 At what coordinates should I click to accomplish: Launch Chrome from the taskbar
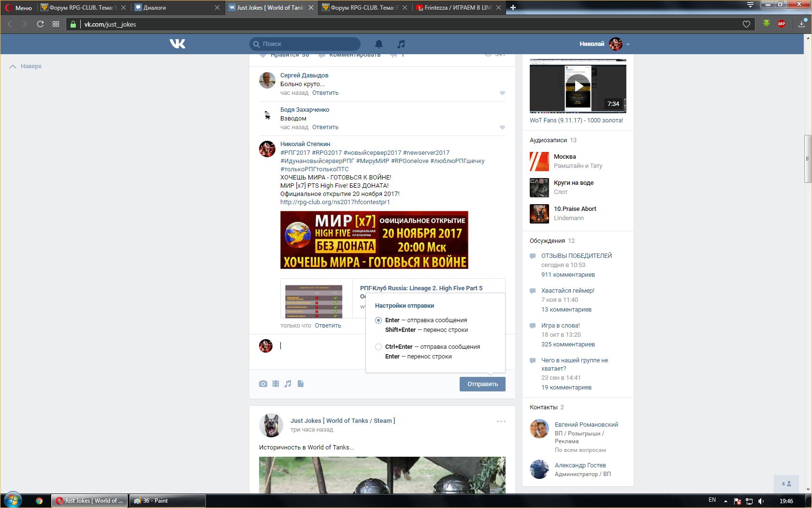(x=39, y=501)
